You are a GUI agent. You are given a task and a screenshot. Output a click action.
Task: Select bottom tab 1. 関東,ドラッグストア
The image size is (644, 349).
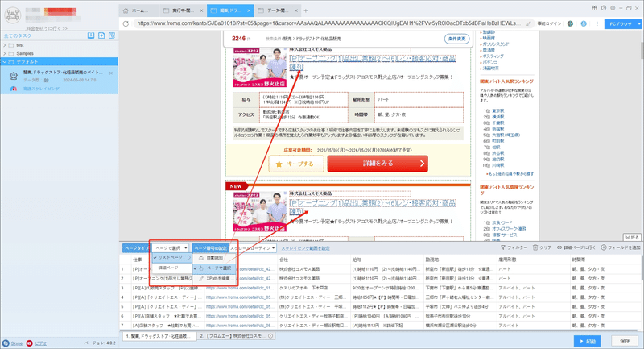click(x=159, y=336)
